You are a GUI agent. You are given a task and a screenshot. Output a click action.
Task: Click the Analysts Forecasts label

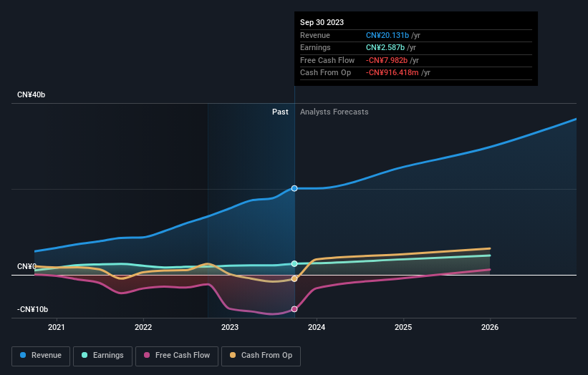(334, 112)
